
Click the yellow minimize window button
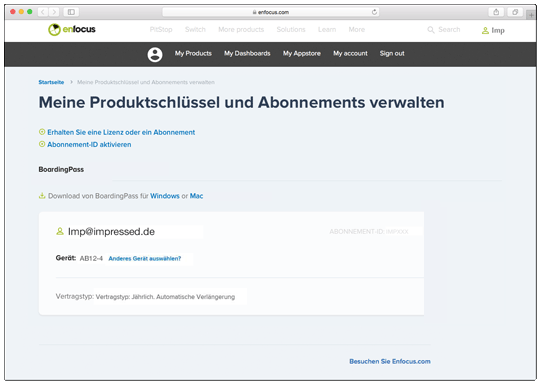[x=21, y=12]
